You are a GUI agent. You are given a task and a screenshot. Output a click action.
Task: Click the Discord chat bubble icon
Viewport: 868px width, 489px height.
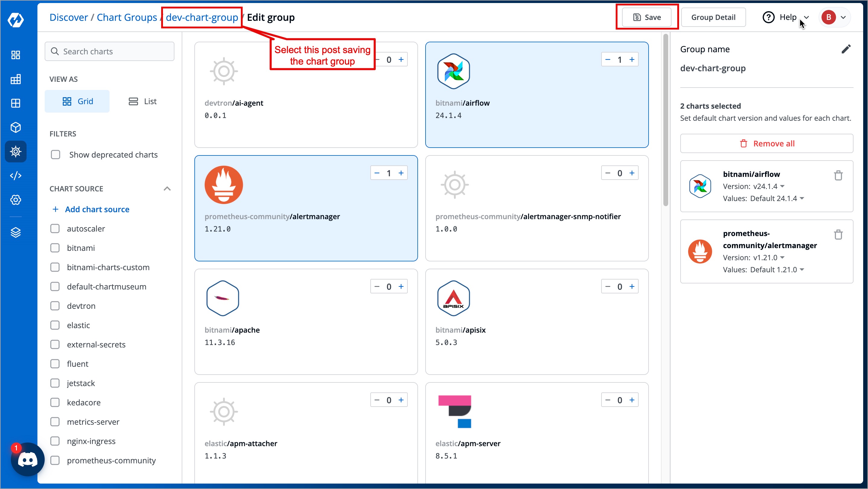tap(28, 459)
